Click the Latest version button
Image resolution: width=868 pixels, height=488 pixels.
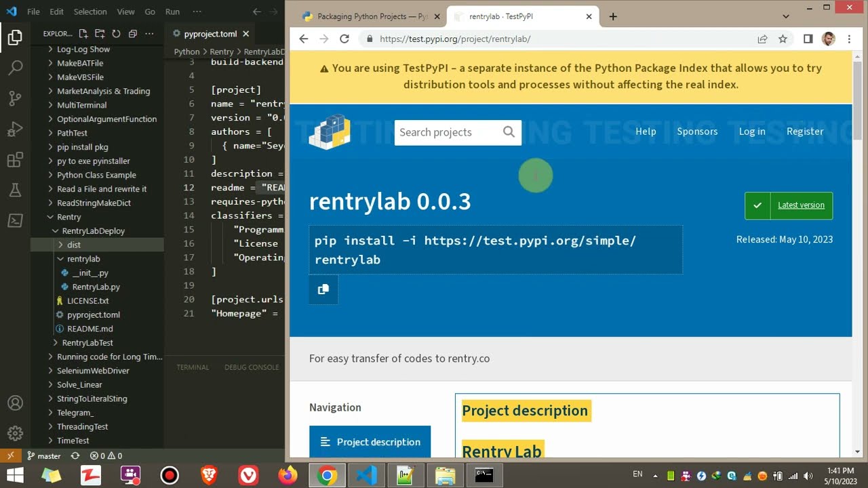[789, 205]
